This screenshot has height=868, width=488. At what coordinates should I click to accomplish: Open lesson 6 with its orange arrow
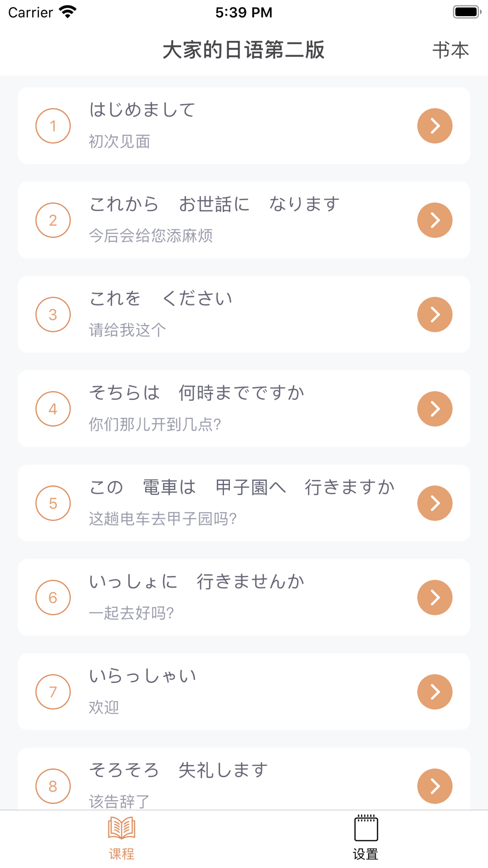435,598
